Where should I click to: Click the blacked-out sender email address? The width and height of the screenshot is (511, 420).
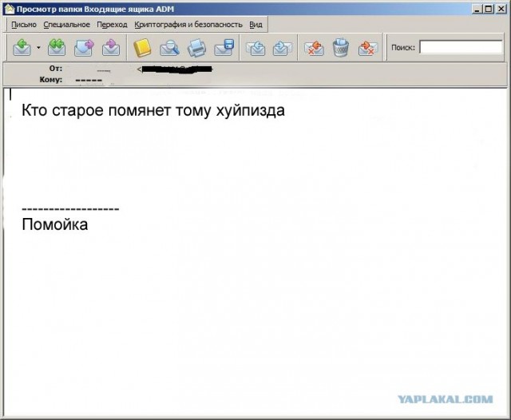click(176, 69)
